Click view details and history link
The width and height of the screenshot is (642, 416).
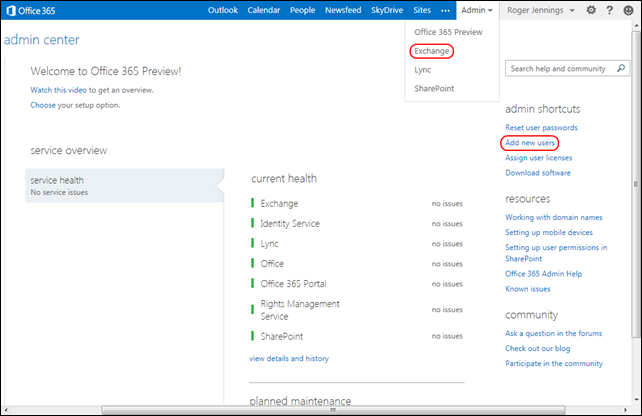[289, 358]
